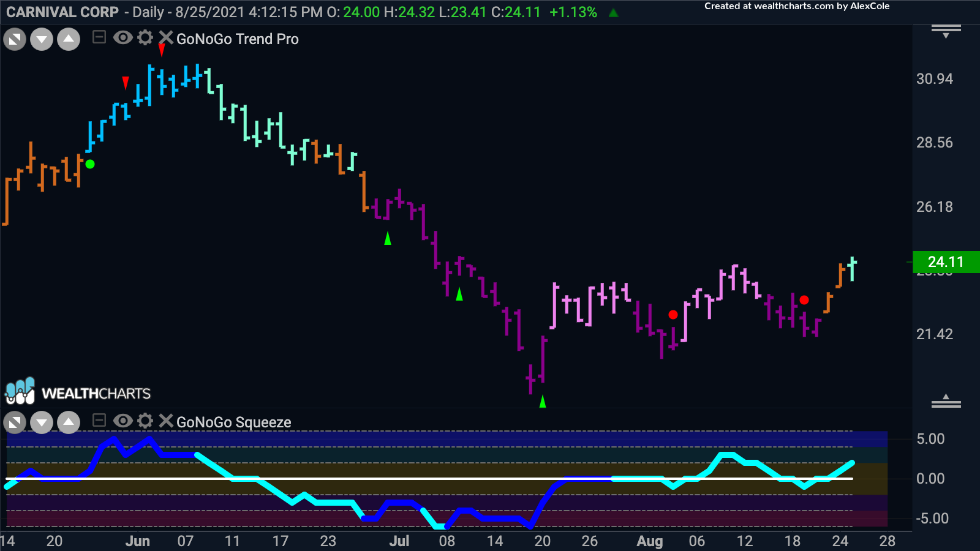Screen dimensions: 980x551
Task: Click the 'Created at wealthcharts.com by AlexCole' text
Action: tap(797, 6)
